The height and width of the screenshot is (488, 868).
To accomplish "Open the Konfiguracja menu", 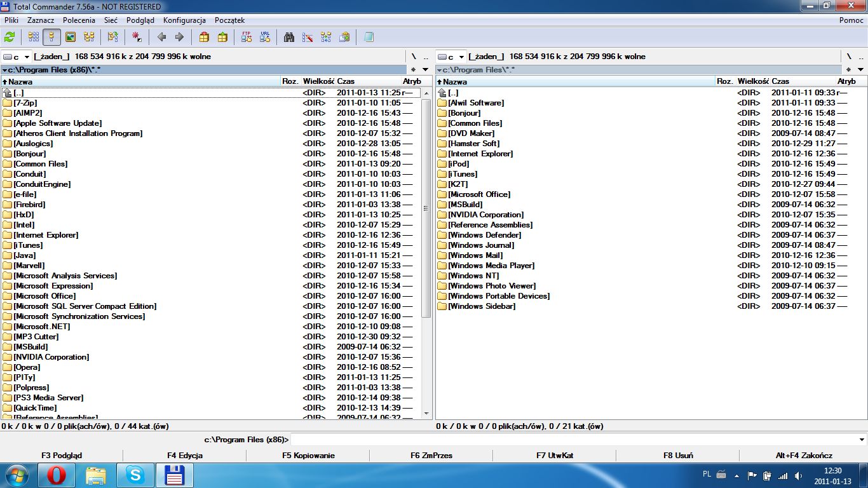I will tap(184, 20).
